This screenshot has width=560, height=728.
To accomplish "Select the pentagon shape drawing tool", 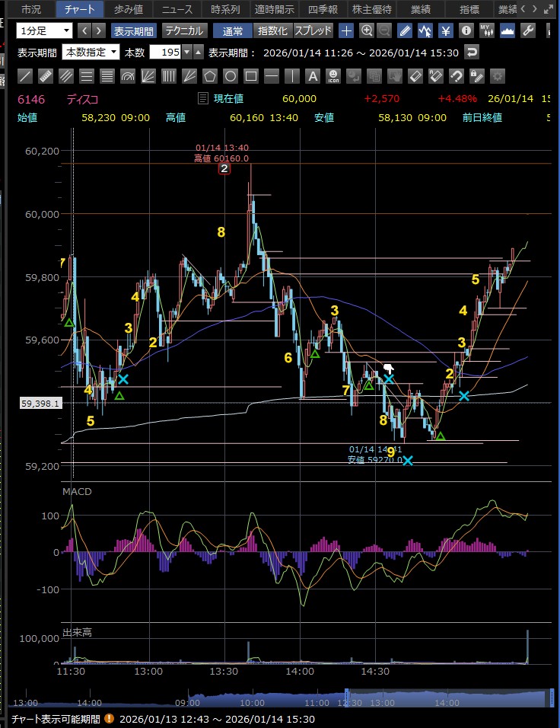I will 210,76.
